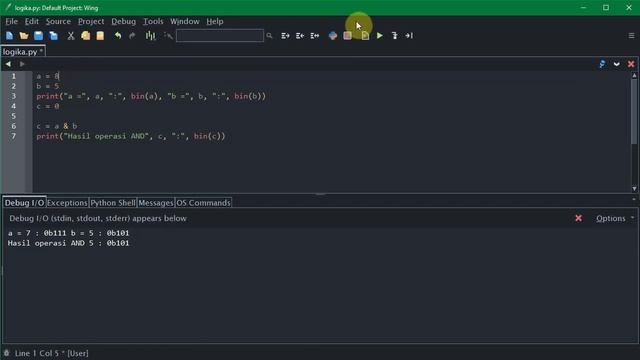This screenshot has width=640, height=360.
Task: Click the redo arrow icon
Action: (x=132, y=36)
